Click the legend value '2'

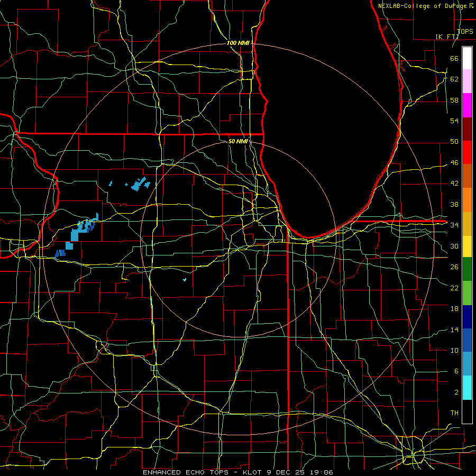pos(456,392)
